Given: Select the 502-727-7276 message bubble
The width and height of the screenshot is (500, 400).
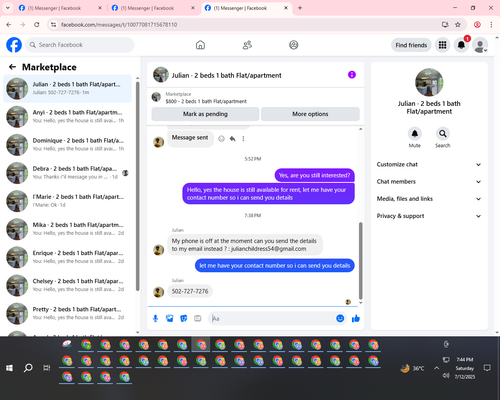Looking at the screenshot, I should 190,291.
